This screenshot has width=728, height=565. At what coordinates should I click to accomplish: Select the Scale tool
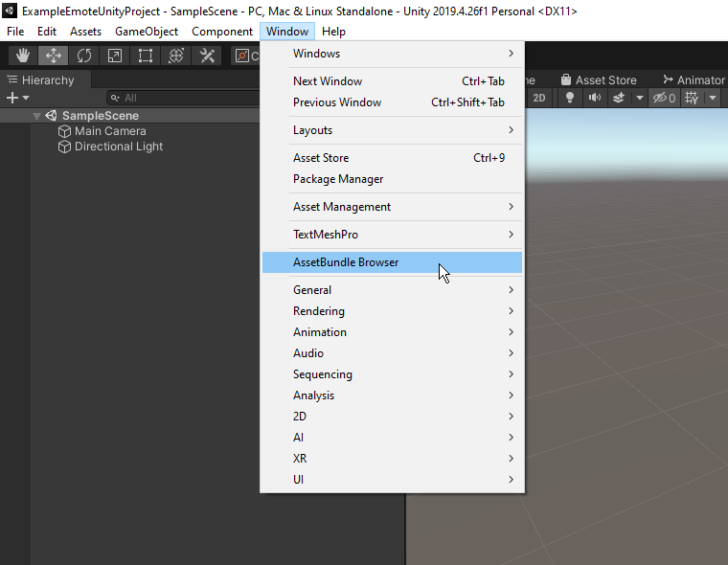click(115, 56)
